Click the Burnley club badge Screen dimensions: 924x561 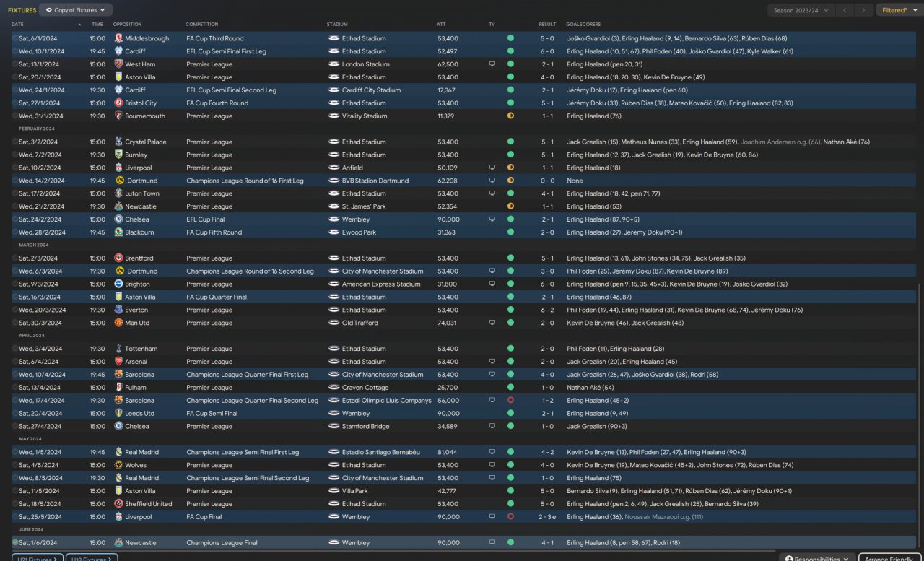pos(119,155)
